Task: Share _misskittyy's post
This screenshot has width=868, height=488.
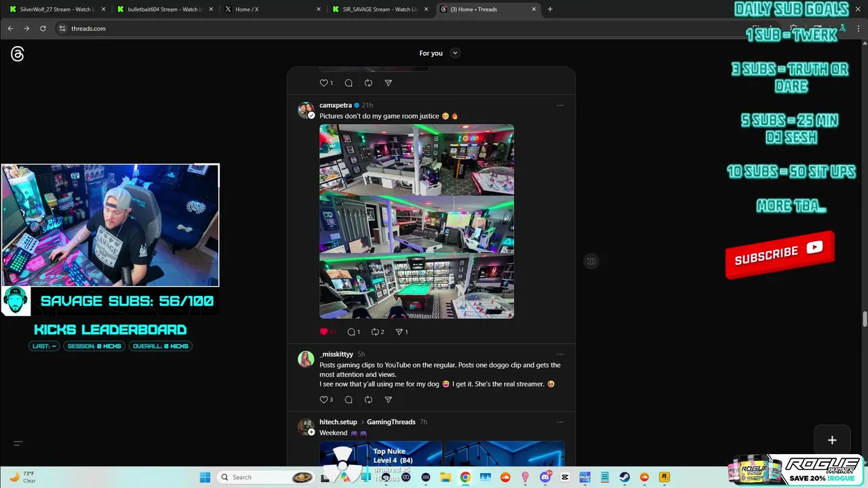Action: 388,399
